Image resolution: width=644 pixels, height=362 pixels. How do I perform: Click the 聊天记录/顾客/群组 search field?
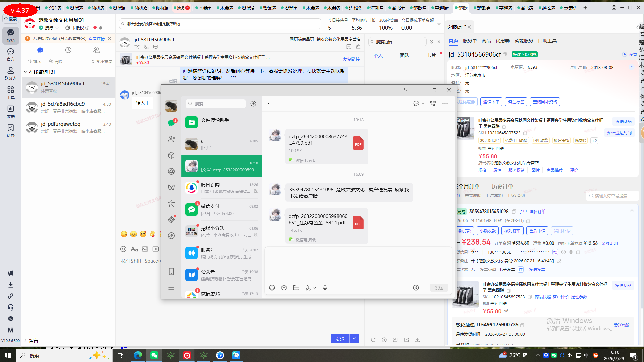[x=220, y=24]
